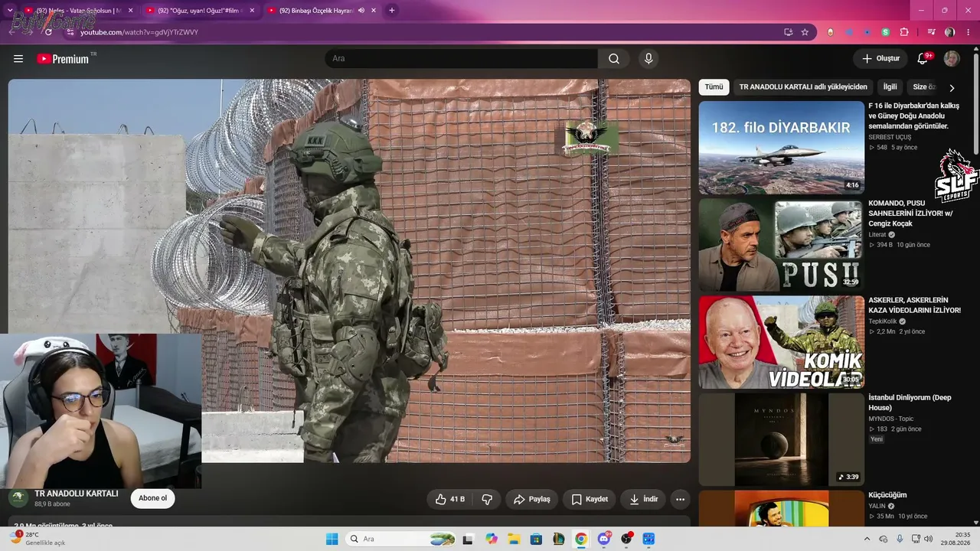Open File Explorer from the taskbar
980x551 pixels.
[514, 539]
